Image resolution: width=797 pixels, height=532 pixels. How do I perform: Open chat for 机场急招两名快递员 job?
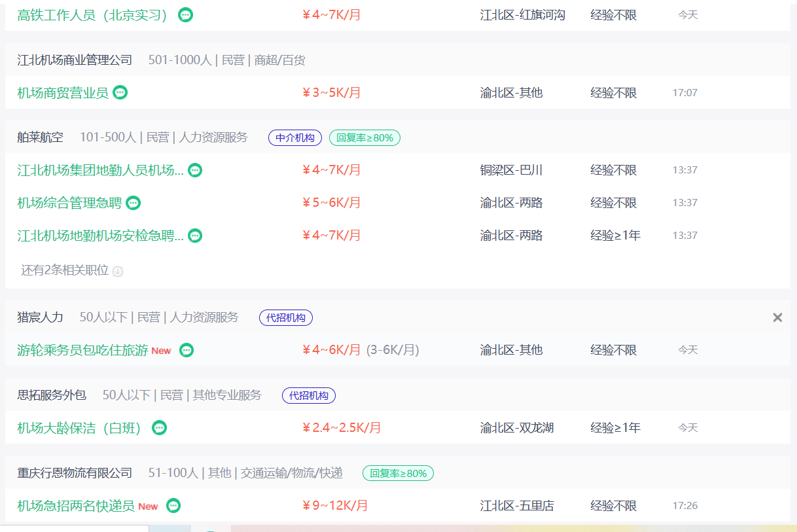click(x=173, y=506)
